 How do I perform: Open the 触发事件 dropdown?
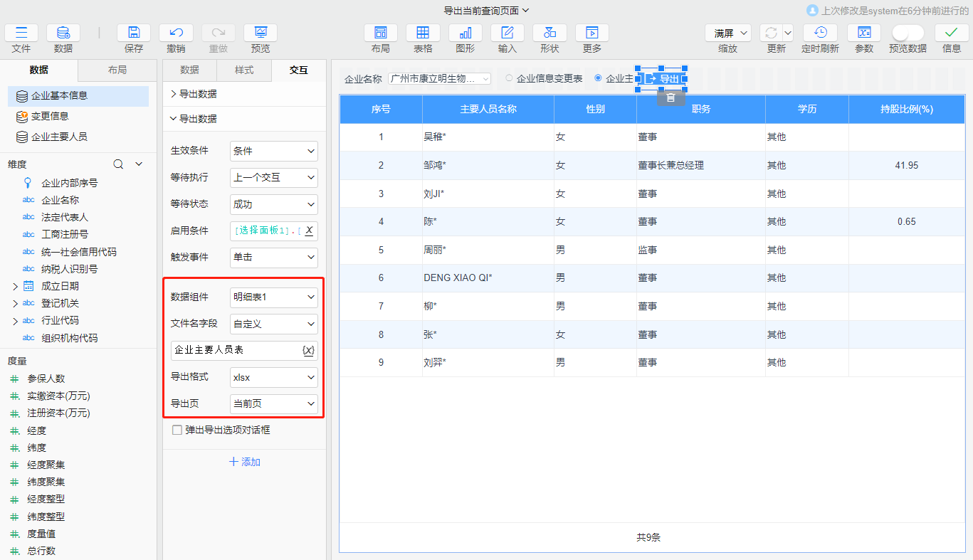click(273, 258)
